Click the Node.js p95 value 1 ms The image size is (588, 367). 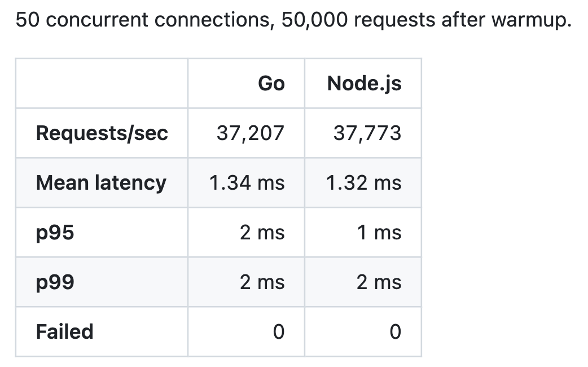click(x=379, y=233)
